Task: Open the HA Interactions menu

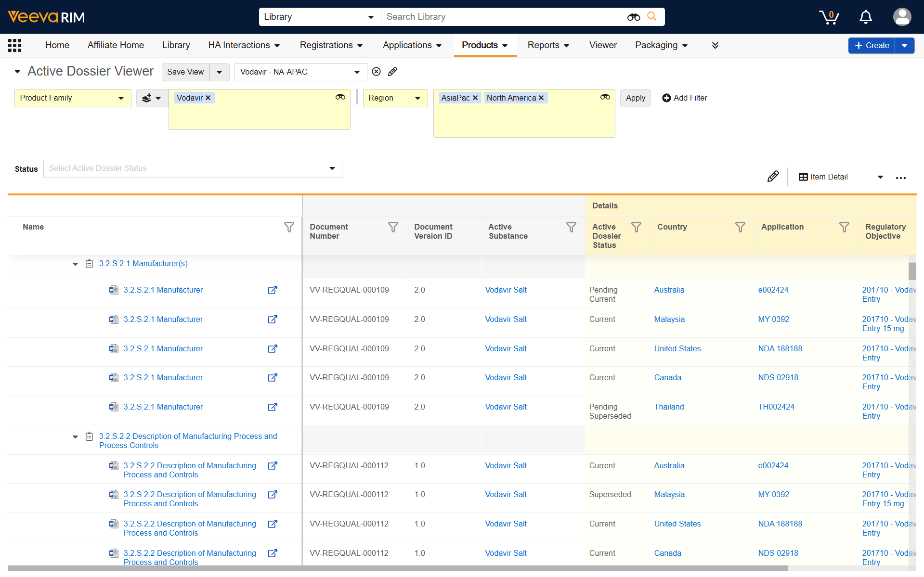Action: pos(244,45)
